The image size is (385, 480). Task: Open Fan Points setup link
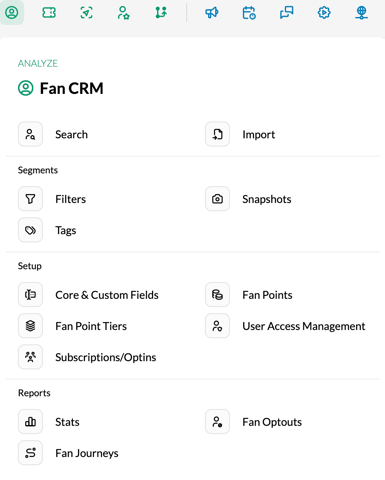[267, 295]
